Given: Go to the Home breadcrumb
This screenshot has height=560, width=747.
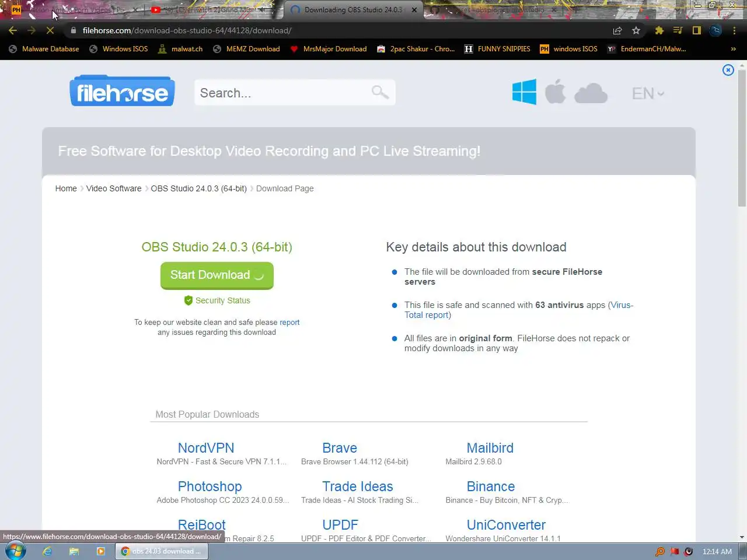Looking at the screenshot, I should (66, 188).
